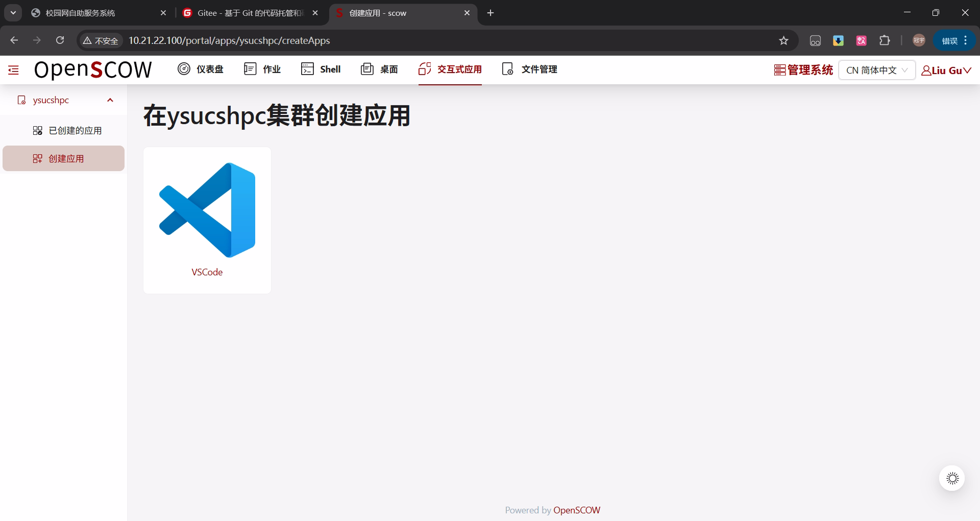
Task: Open File Management (文件管理)
Action: click(530, 69)
